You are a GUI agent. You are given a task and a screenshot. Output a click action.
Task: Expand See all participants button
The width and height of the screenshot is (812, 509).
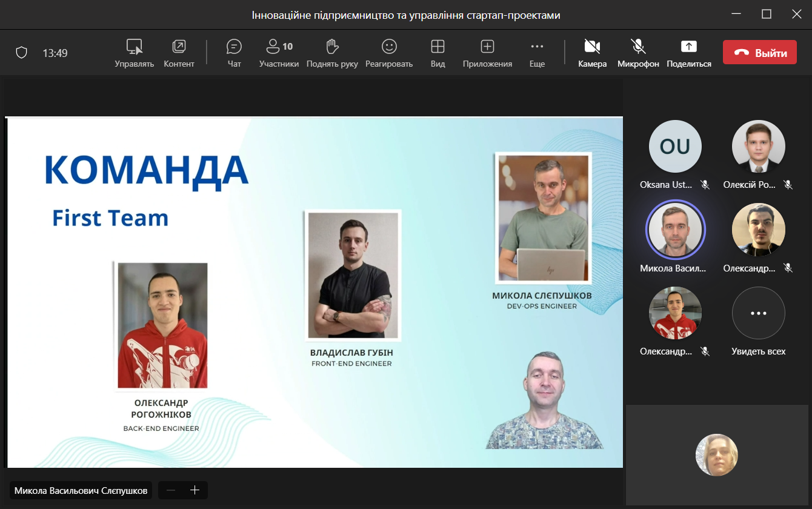(x=758, y=314)
